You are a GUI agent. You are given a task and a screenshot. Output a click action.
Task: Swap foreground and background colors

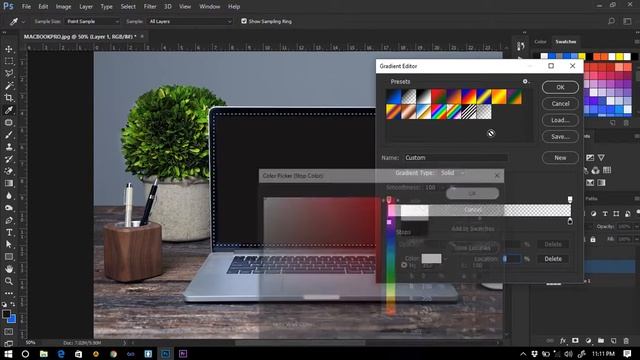[x=13, y=304]
